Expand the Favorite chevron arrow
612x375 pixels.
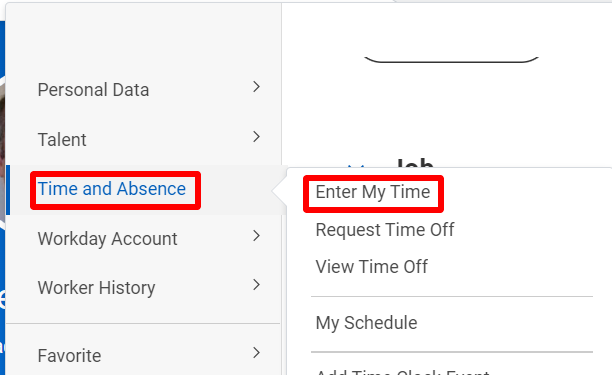click(256, 353)
